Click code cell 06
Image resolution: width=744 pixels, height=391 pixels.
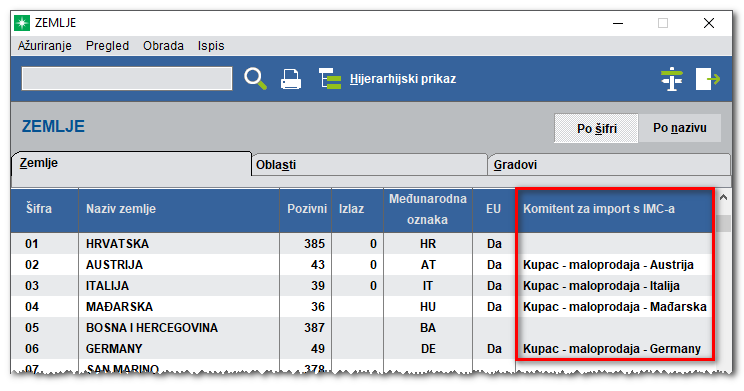(x=32, y=348)
